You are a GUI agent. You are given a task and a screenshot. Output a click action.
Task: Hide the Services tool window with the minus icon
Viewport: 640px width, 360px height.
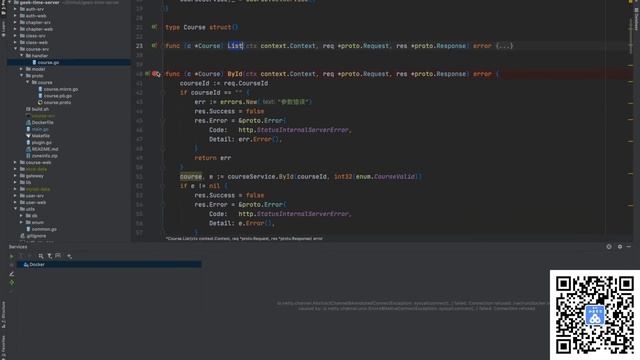coord(629,247)
